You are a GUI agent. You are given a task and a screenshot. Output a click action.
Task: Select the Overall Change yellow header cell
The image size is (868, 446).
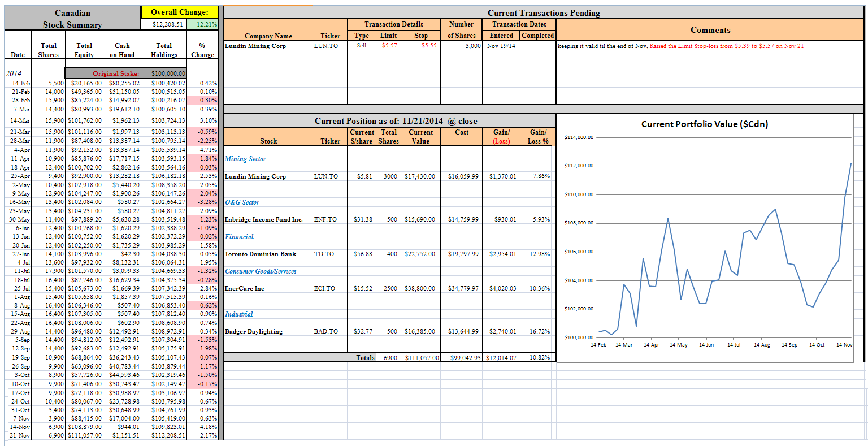tap(179, 12)
